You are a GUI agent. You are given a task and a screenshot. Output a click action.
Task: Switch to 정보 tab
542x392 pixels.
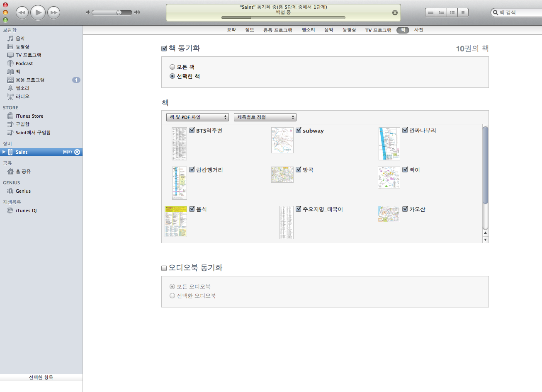pos(250,30)
